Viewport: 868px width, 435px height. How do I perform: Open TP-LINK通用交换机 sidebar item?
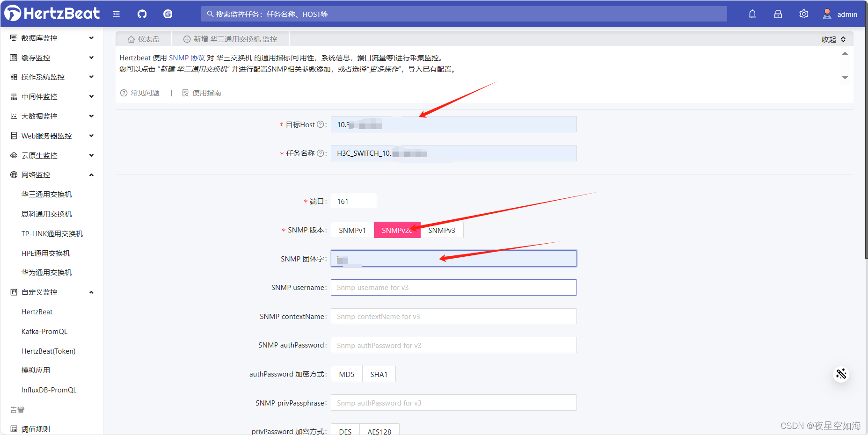tap(51, 233)
